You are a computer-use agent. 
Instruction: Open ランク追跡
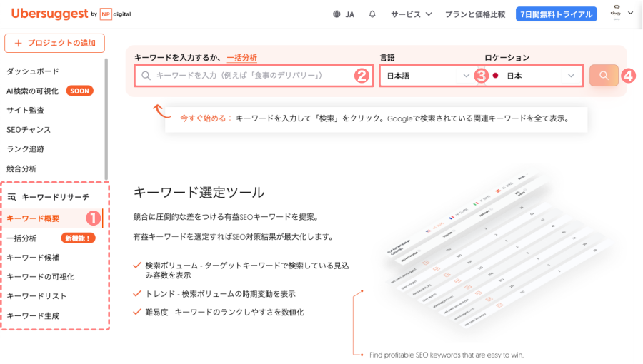point(26,149)
